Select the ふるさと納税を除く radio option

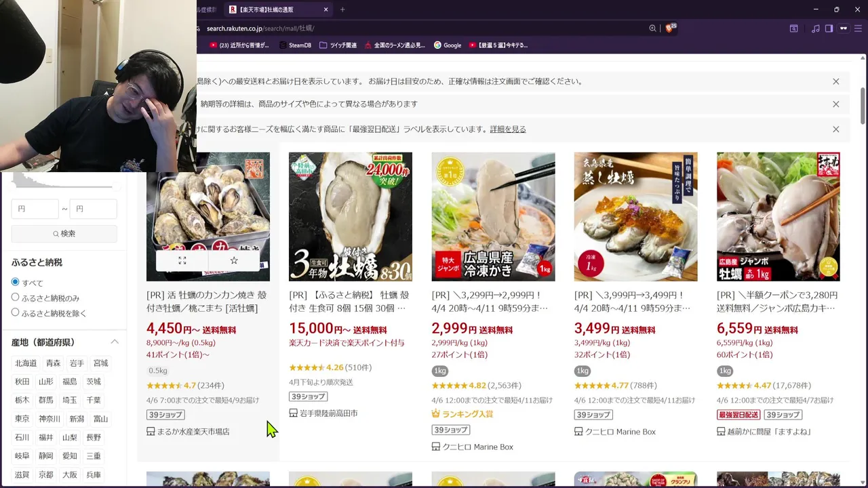click(15, 312)
